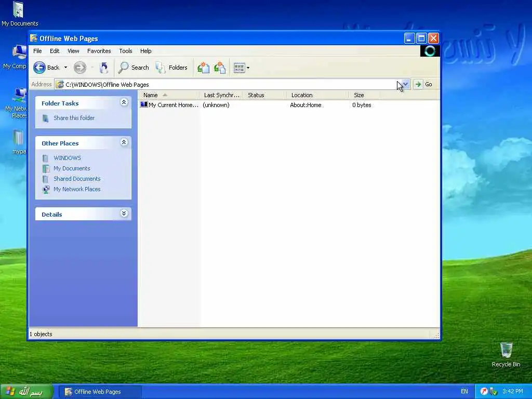Click the window resize grip corner
Viewport: 532px width, 399px height.
(436, 336)
